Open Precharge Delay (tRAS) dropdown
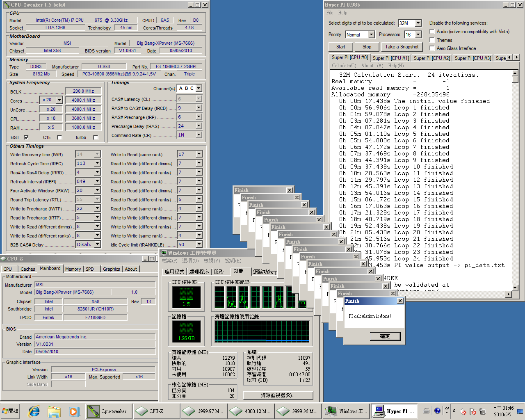Viewport: 525px width, 420px height. (199, 126)
